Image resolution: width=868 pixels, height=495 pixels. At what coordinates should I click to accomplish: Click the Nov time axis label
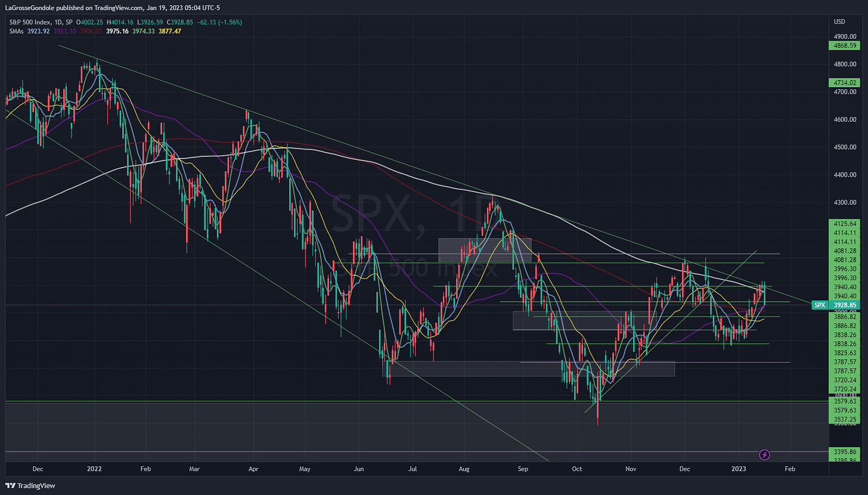tap(631, 470)
